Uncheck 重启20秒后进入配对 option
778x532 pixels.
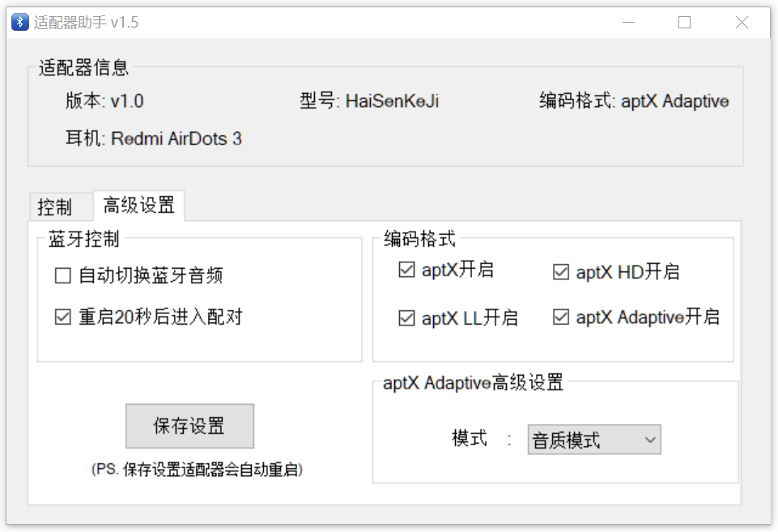(63, 317)
